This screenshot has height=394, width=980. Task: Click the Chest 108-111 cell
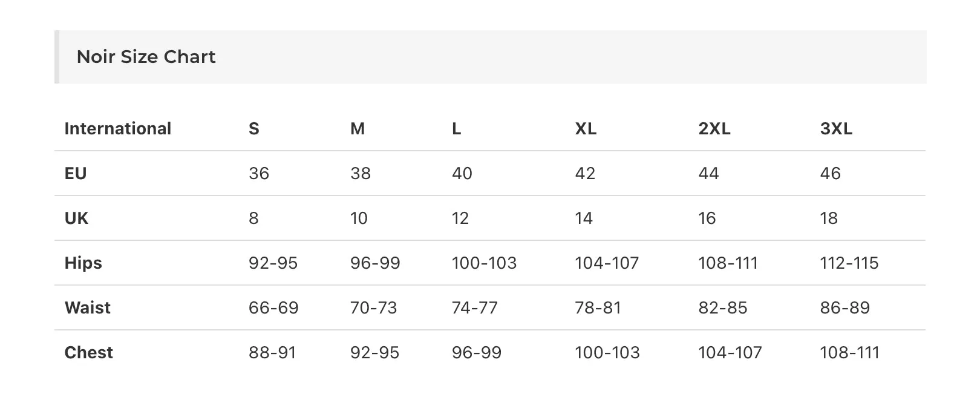click(849, 352)
